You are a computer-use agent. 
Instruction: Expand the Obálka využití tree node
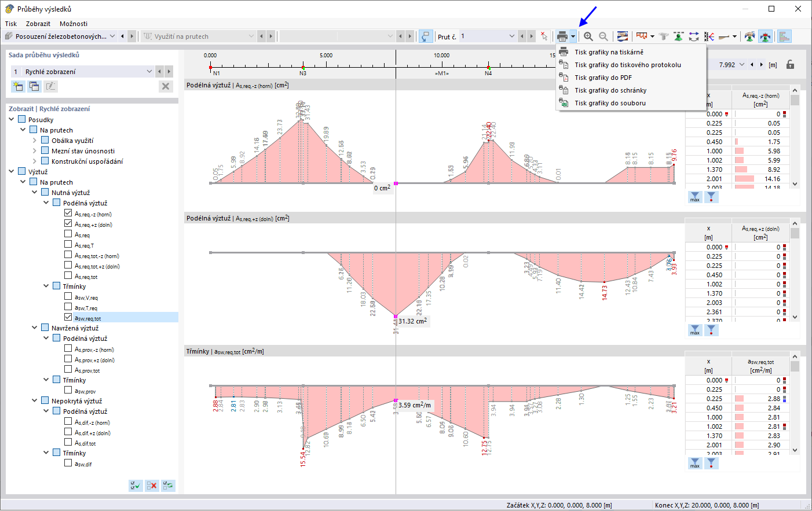click(35, 141)
